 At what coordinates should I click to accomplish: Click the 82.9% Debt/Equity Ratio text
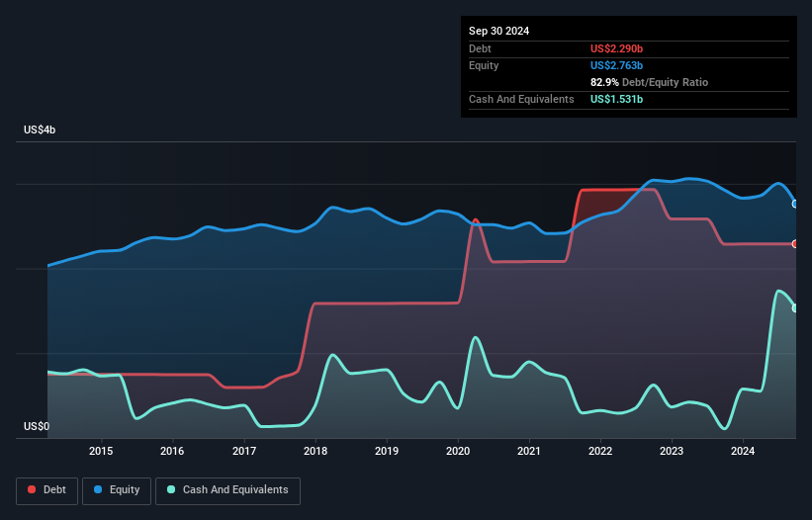649,82
